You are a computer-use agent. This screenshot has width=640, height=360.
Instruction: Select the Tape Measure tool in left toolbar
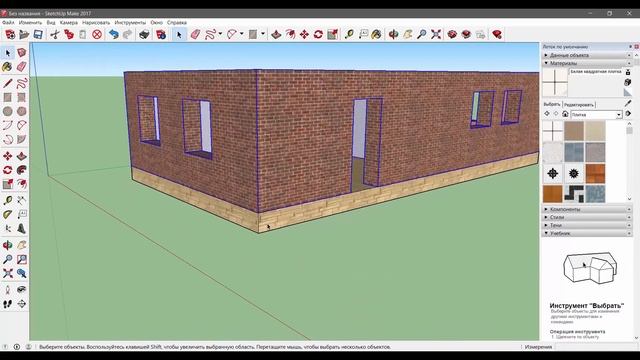click(7, 200)
